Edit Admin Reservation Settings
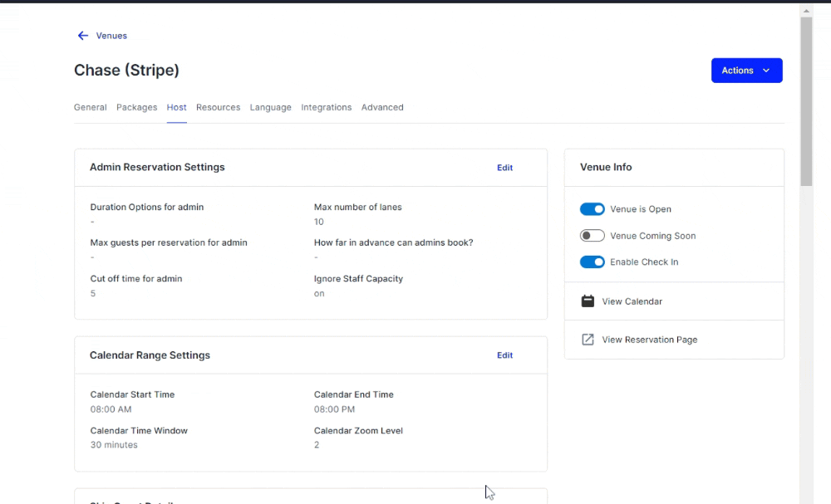Viewport: 831px width, 504px height. pyautogui.click(x=504, y=168)
